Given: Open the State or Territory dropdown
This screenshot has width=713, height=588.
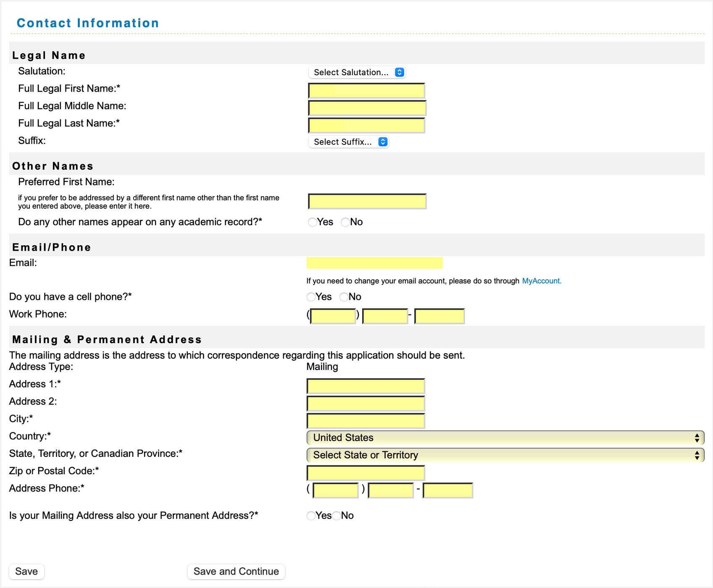Looking at the screenshot, I should (504, 455).
